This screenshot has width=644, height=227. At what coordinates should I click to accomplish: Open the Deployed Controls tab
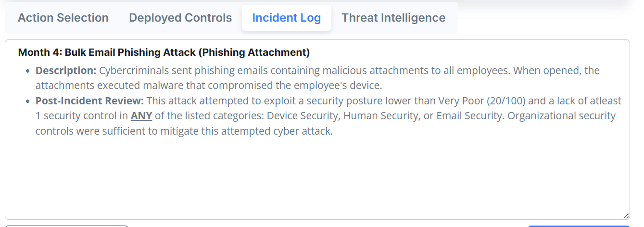[x=180, y=18]
